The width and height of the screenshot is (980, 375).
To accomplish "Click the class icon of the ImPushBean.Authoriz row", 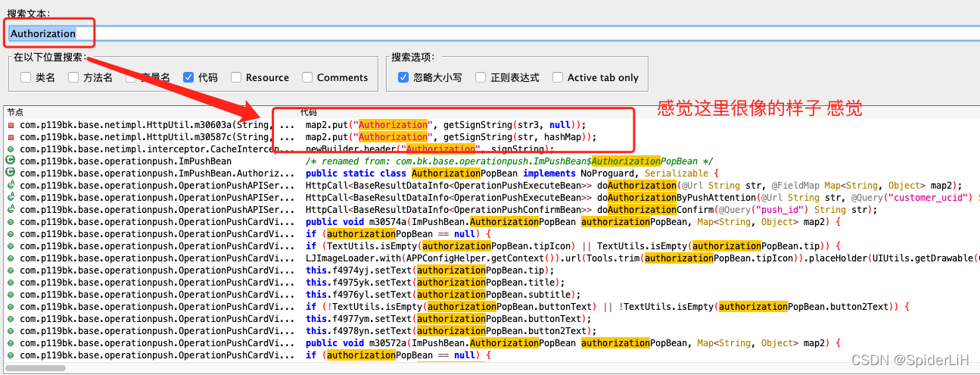I will tap(11, 173).
